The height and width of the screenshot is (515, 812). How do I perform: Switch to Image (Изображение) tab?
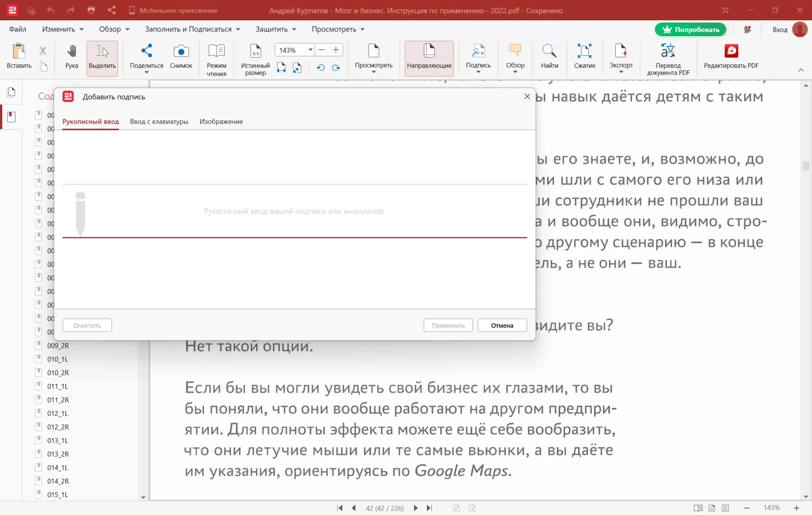221,122
